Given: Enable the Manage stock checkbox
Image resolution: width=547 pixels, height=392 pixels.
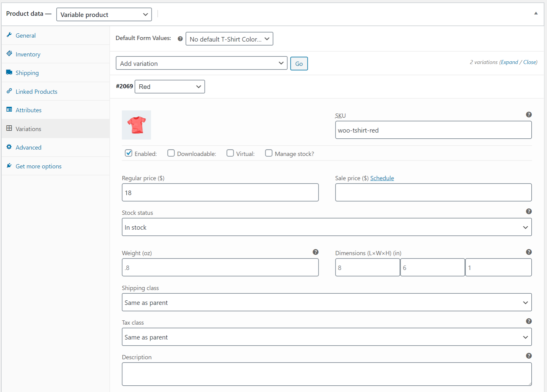Looking at the screenshot, I should (268, 153).
